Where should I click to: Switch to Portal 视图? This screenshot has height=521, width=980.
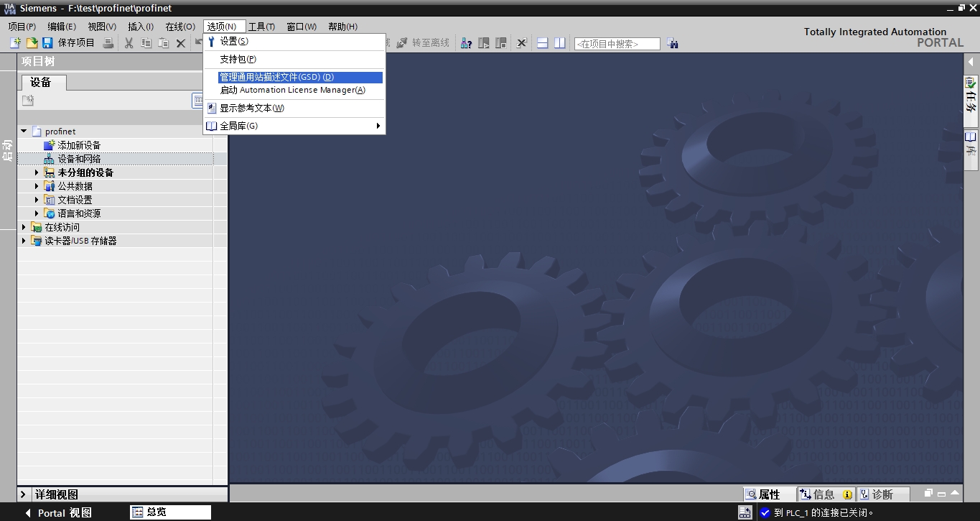59,513
